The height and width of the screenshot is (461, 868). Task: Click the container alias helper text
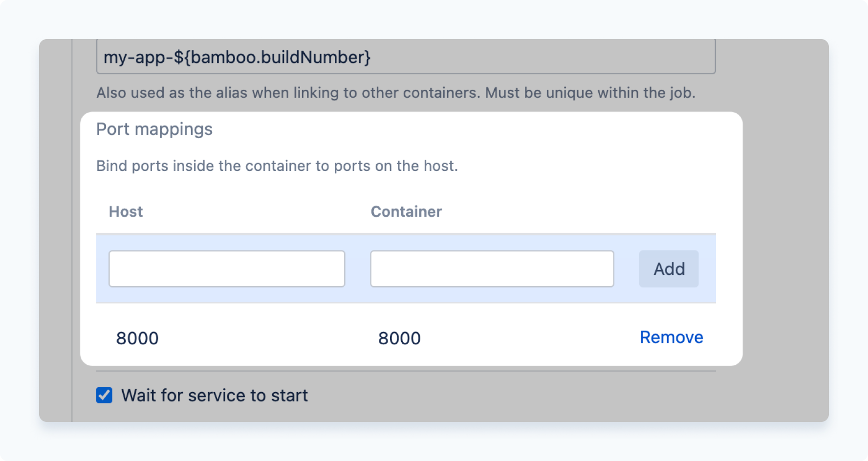[396, 92]
